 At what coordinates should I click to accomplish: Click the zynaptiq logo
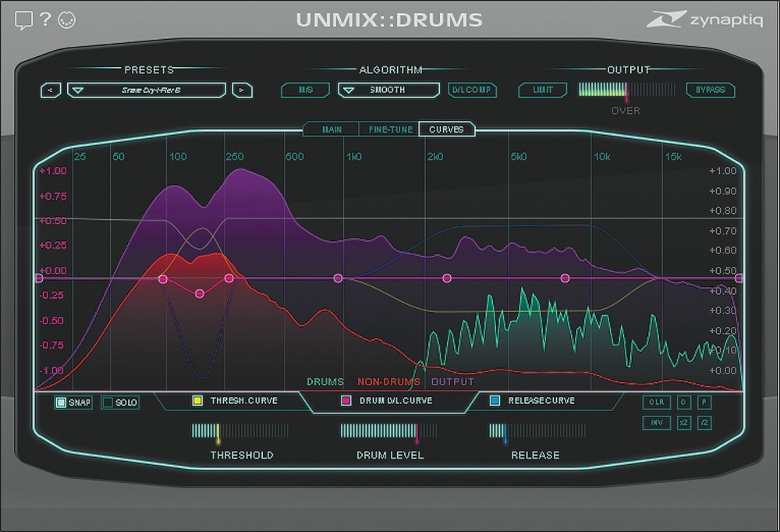(704, 20)
